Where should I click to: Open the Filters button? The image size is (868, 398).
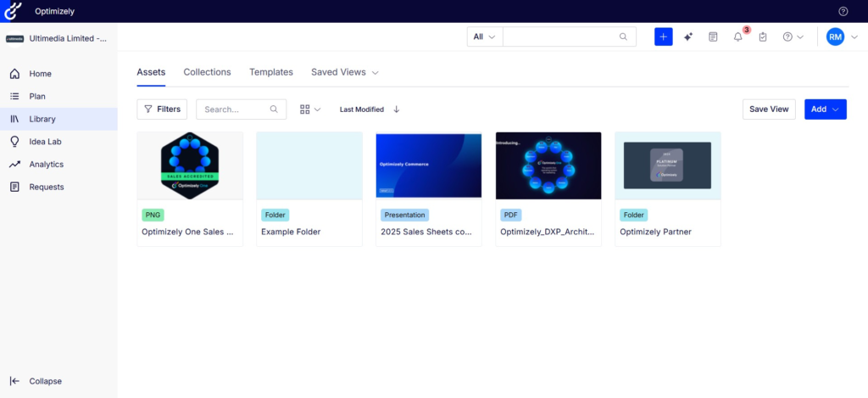click(x=162, y=109)
